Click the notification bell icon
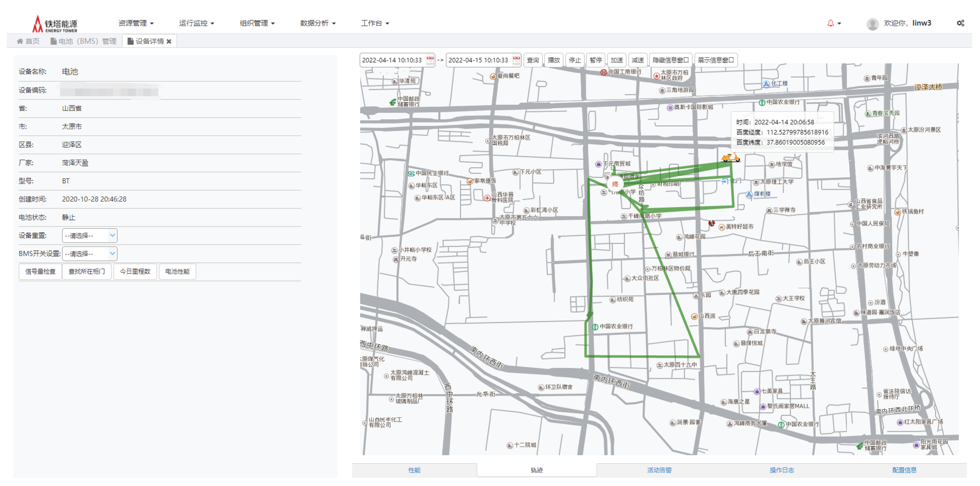Screen dimensions: 980x486 (830, 23)
